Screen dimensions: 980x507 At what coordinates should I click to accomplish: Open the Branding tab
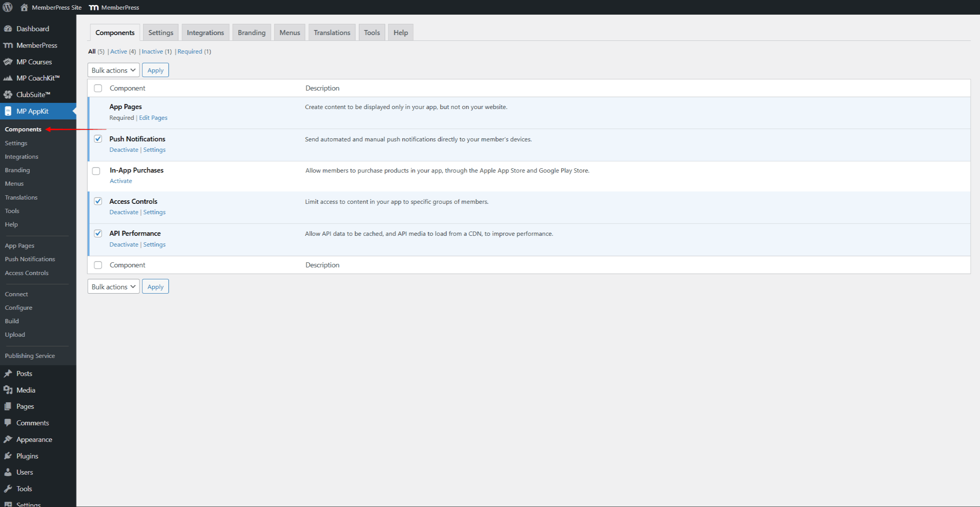251,32
